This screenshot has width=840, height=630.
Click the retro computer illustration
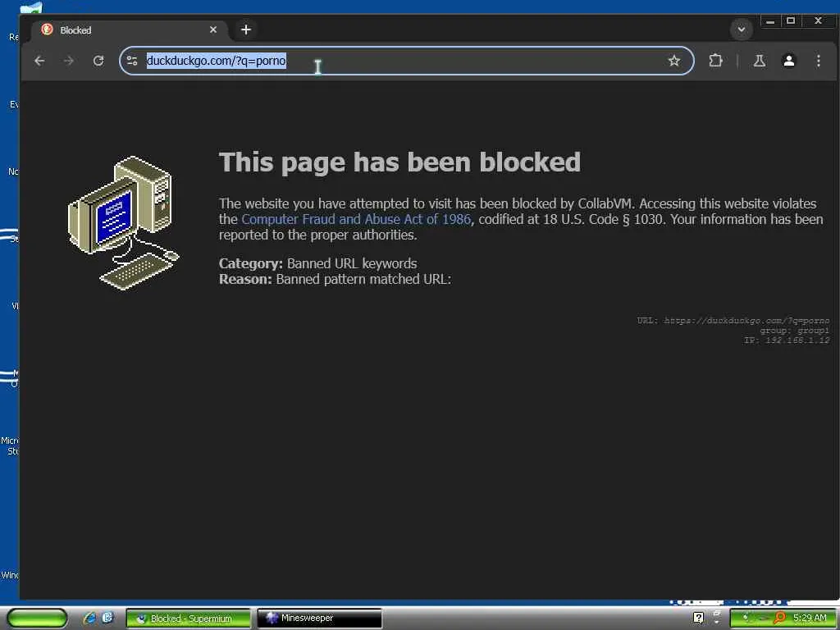[123, 222]
